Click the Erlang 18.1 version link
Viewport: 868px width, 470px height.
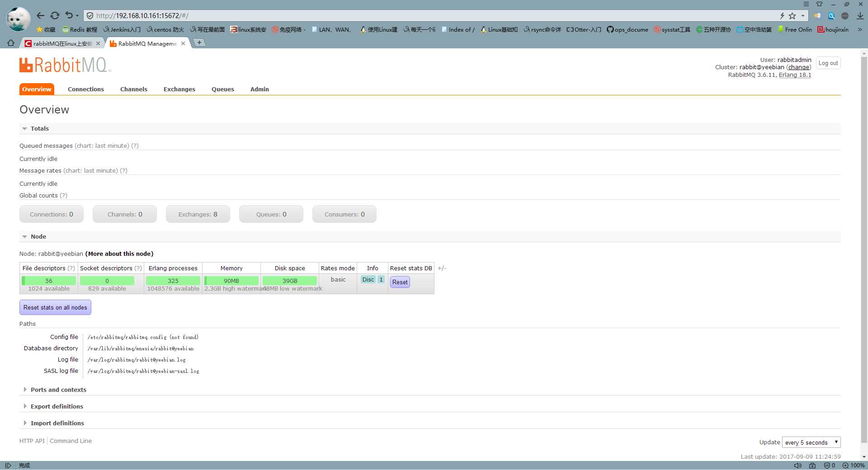(x=795, y=75)
